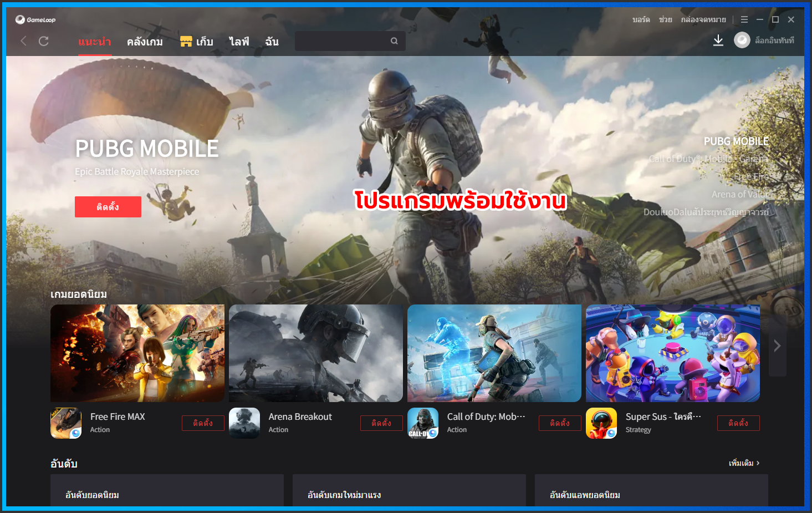This screenshot has width=812, height=513.
Task: Click the Call of Duty: Mobile app icon
Action: click(x=423, y=423)
